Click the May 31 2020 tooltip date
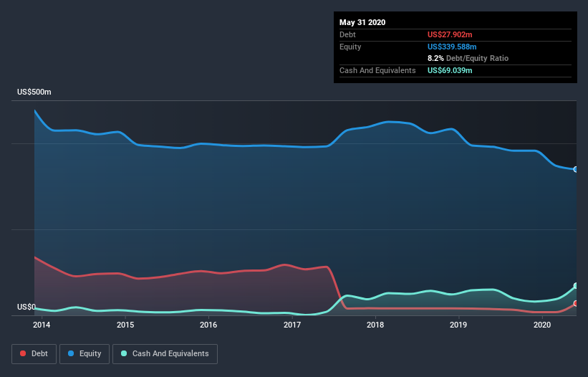This screenshot has width=588, height=377. point(362,22)
